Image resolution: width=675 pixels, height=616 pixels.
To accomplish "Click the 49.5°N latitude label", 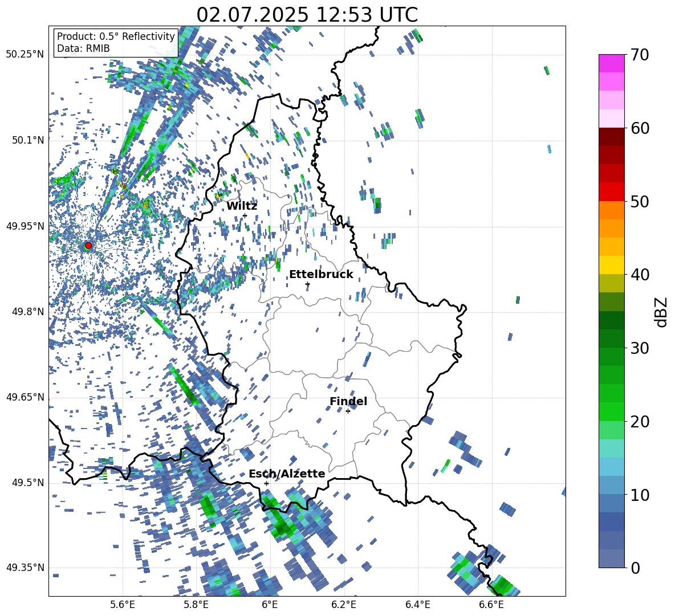I will coord(27,483).
